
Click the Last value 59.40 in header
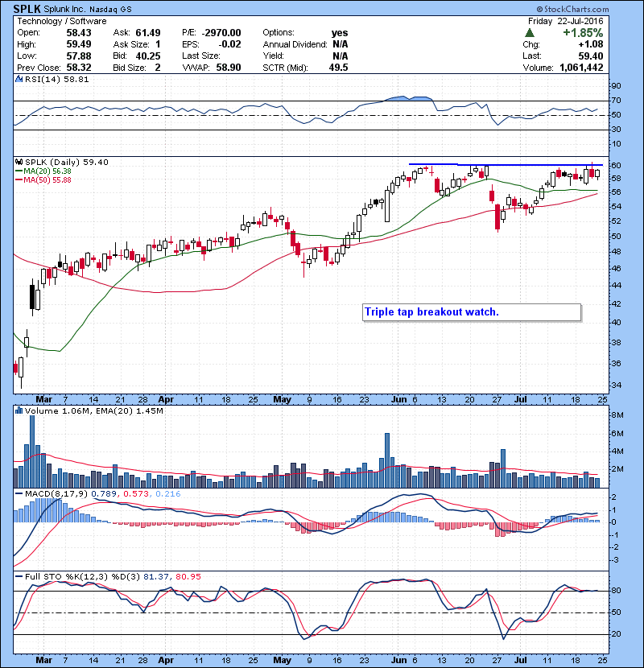[x=591, y=56]
